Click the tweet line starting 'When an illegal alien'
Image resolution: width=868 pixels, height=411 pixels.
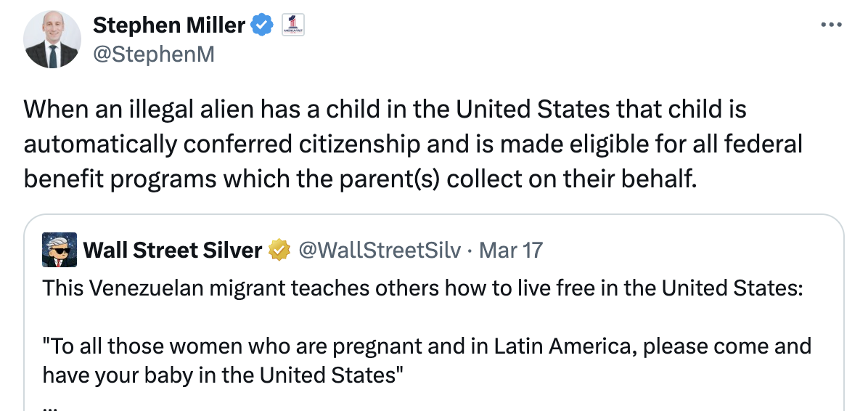[385, 110]
